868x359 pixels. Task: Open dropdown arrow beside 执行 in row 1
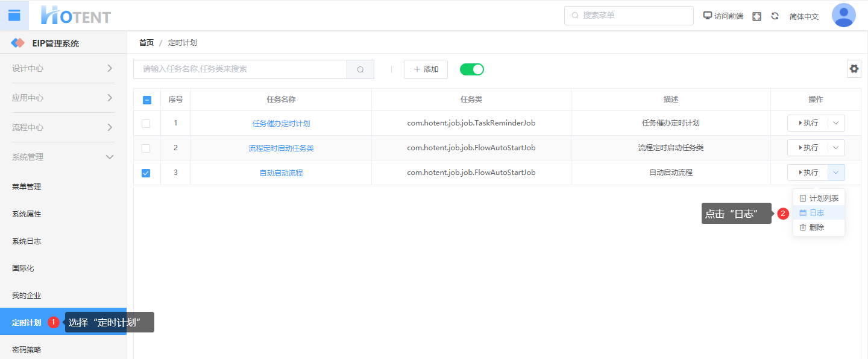coord(835,123)
